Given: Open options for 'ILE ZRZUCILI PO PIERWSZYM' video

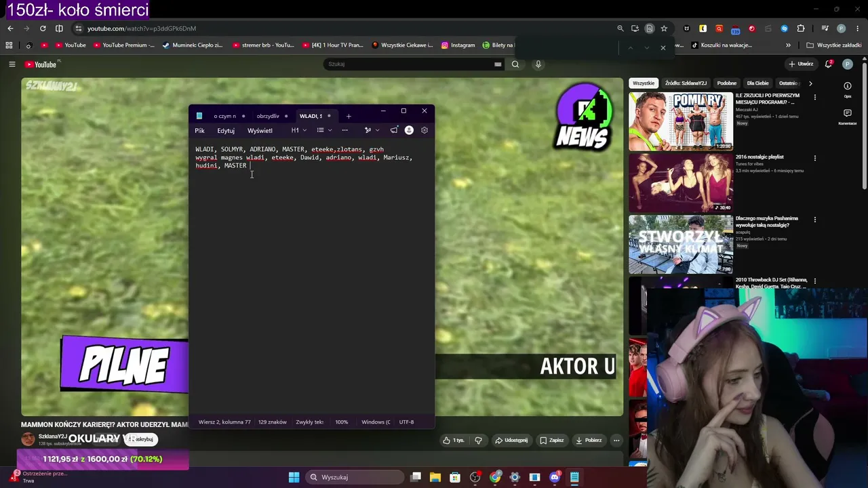Looking at the screenshot, I should coord(815,97).
